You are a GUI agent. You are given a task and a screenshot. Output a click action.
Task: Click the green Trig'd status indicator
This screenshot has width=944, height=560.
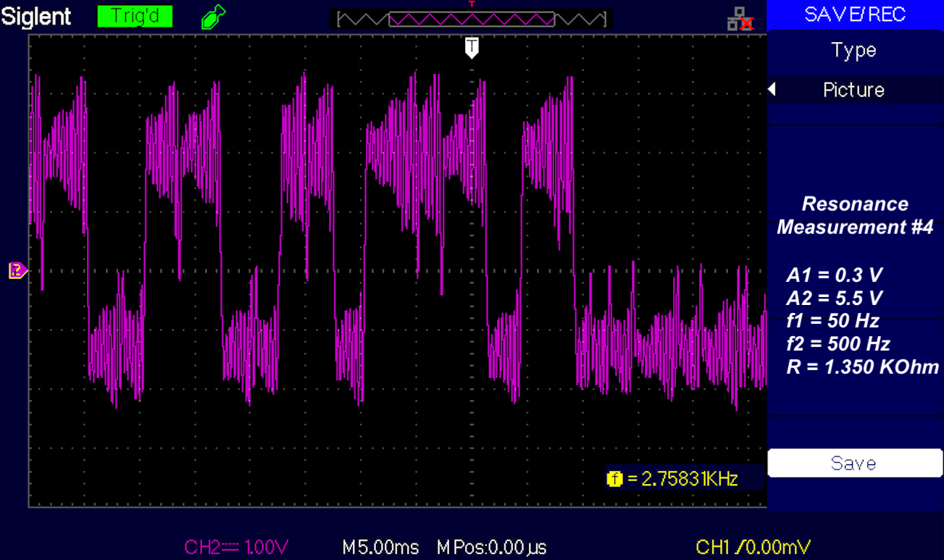coord(135,17)
